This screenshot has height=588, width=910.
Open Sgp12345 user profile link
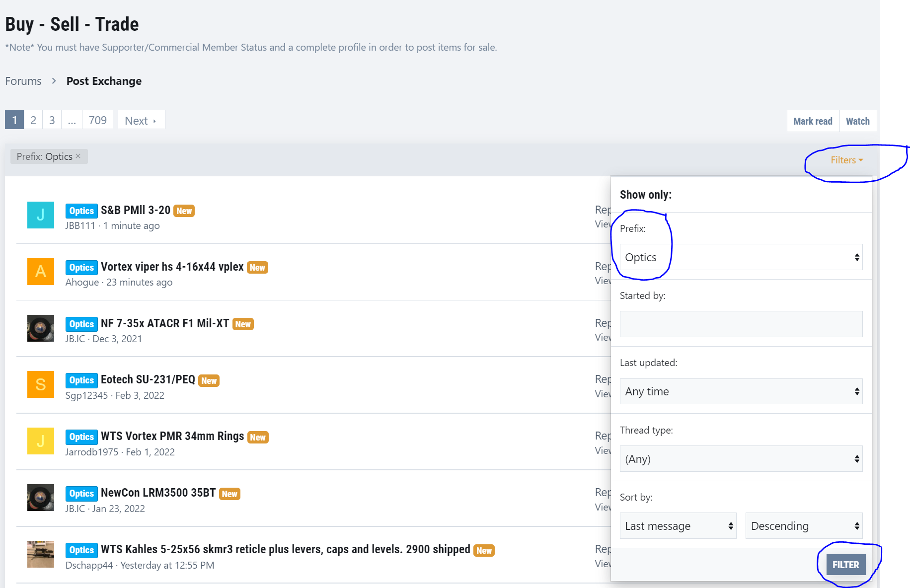point(86,395)
